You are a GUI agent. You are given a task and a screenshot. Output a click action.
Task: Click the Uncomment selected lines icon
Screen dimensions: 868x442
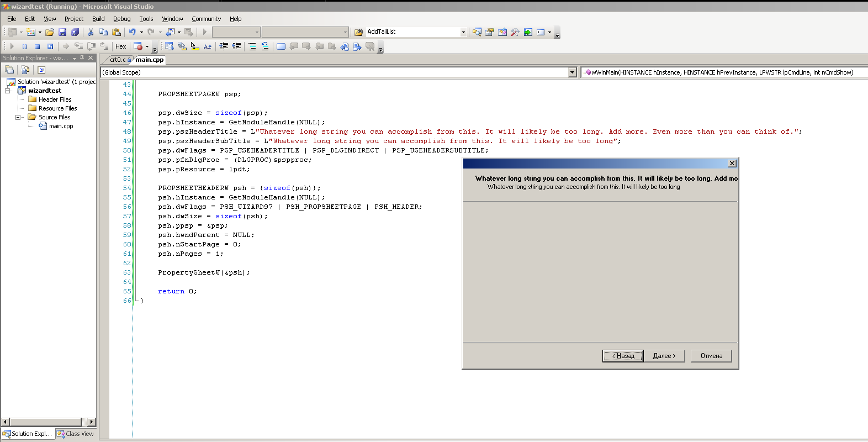[x=265, y=46]
